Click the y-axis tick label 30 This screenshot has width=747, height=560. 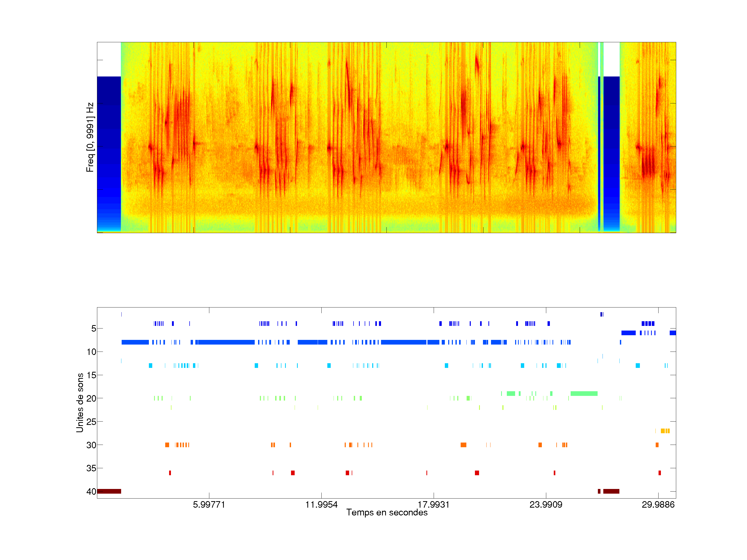tap(91, 445)
